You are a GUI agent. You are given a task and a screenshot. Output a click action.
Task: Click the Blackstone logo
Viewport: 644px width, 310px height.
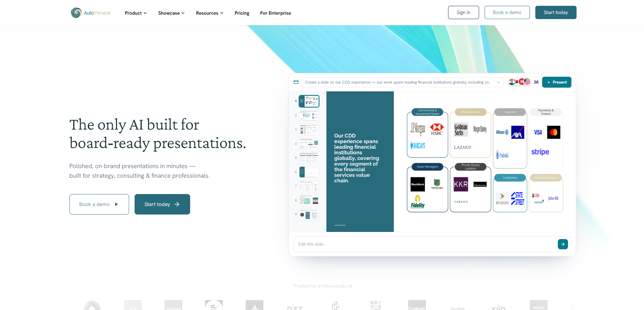480,184
